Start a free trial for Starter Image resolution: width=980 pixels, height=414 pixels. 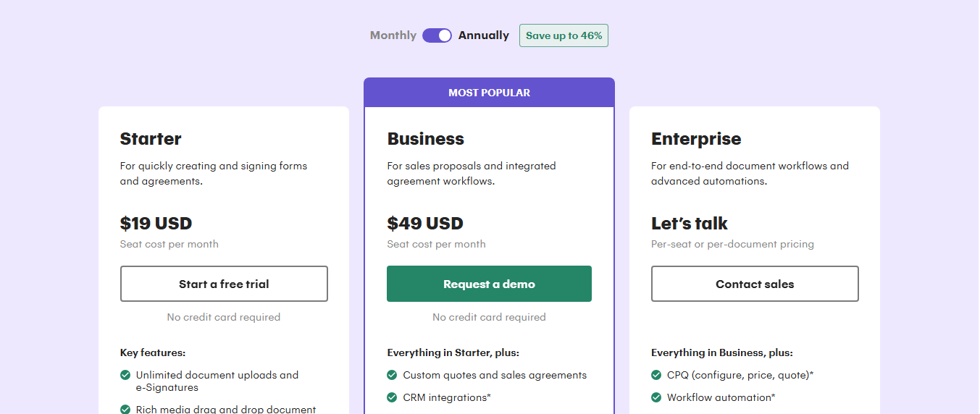tap(224, 284)
